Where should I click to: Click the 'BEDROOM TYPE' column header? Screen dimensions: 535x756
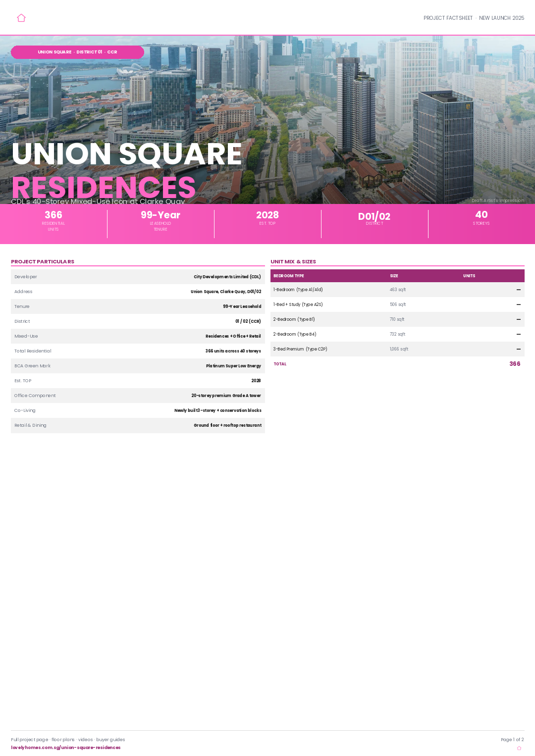click(x=289, y=276)
